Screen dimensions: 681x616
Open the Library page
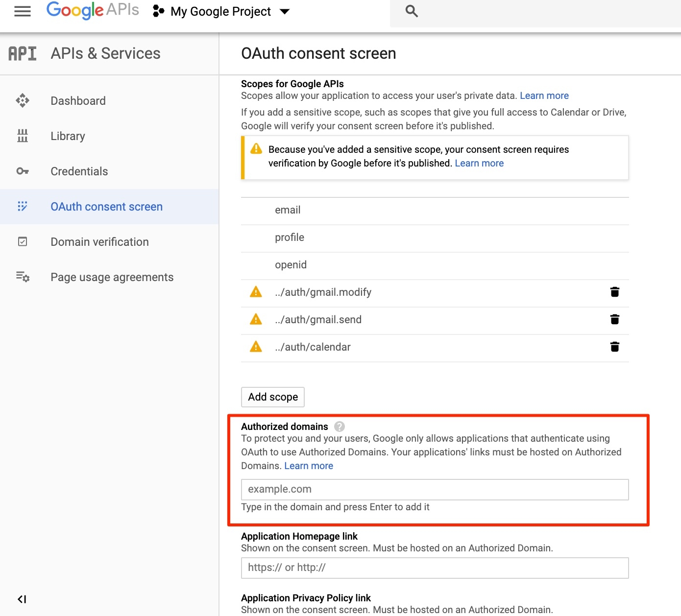click(68, 136)
